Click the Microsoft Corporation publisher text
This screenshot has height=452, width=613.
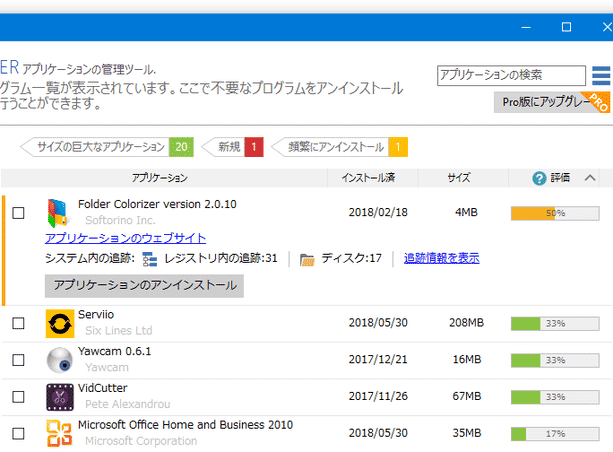pos(141,441)
